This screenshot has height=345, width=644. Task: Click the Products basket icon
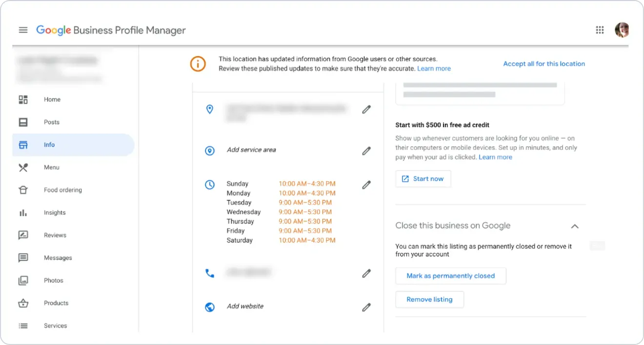[23, 303]
